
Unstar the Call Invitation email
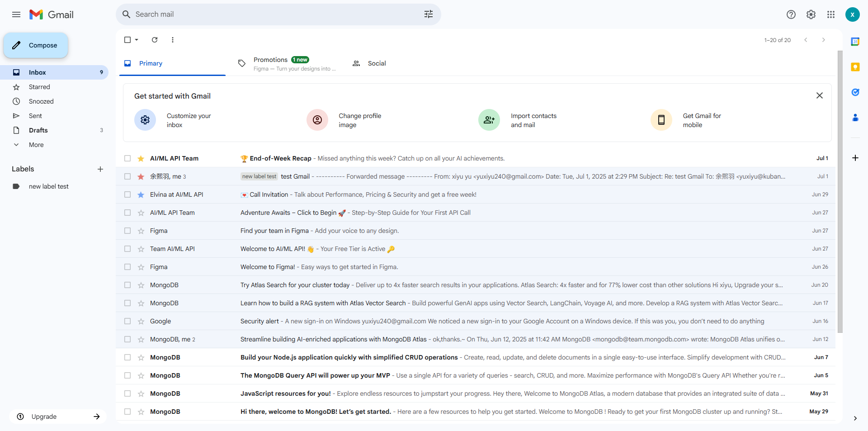[x=141, y=194]
